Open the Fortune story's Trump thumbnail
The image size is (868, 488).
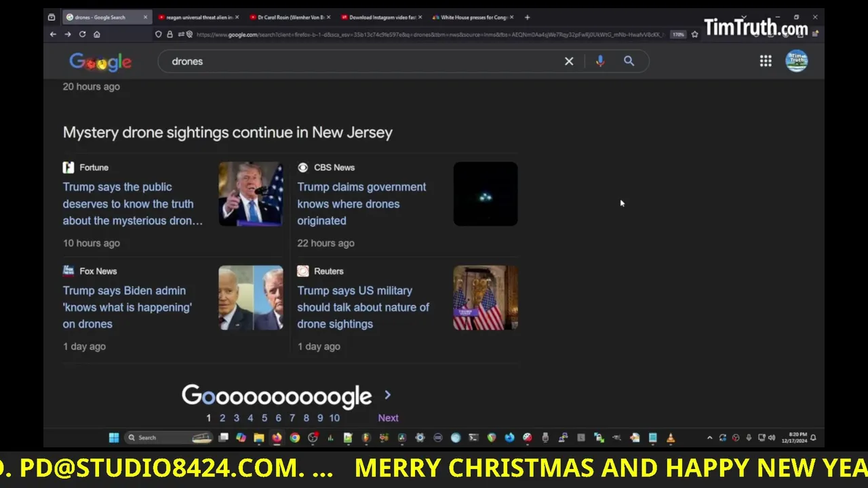pos(251,194)
